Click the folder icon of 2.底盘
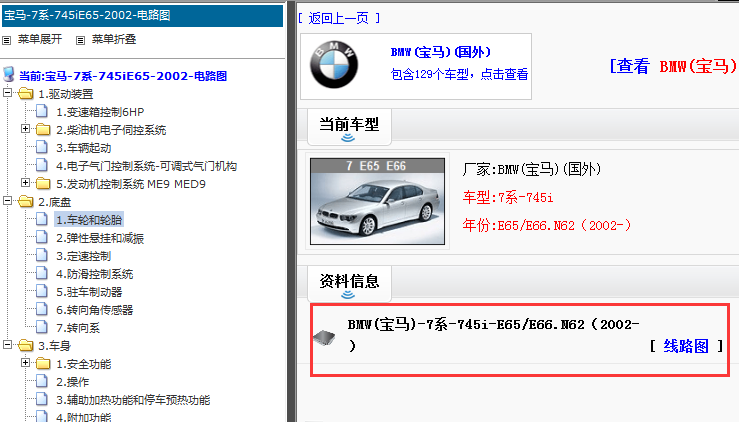Image resolution: width=739 pixels, height=422 pixels. click(x=25, y=201)
